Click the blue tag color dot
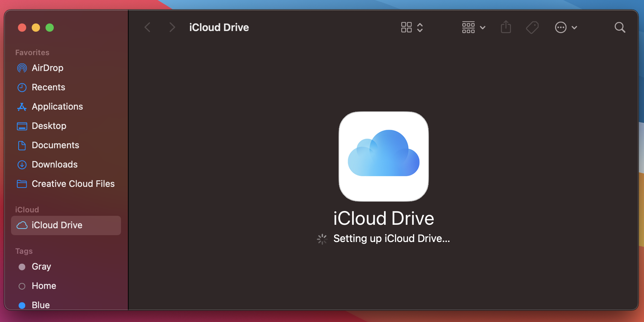644x322 pixels. 22,305
